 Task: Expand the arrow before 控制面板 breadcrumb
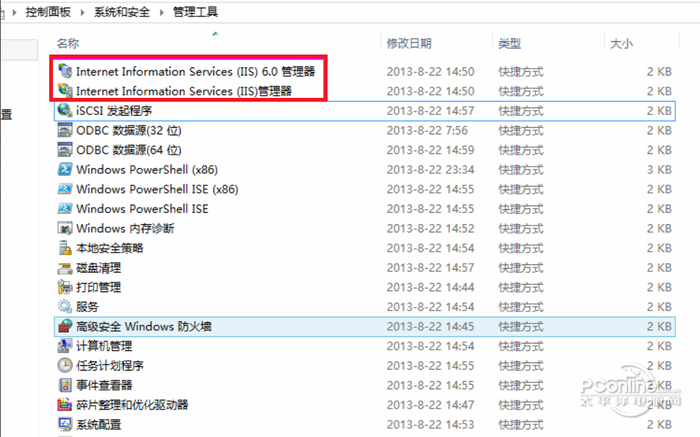click(14, 12)
